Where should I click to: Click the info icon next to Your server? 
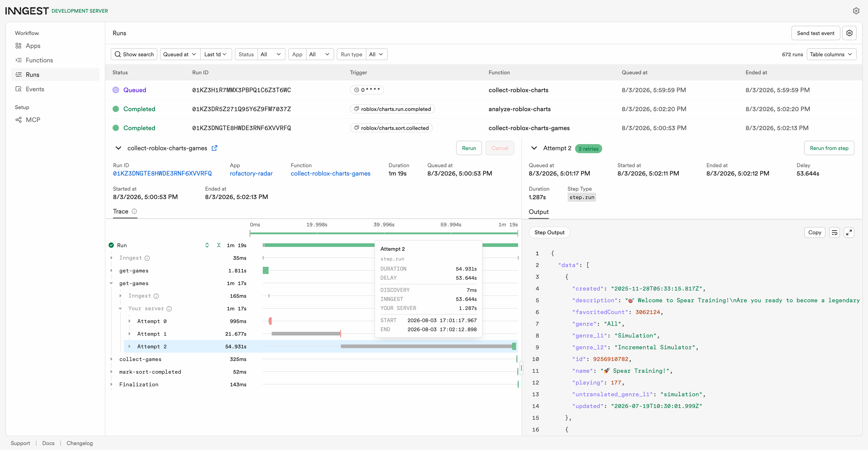[x=169, y=309]
